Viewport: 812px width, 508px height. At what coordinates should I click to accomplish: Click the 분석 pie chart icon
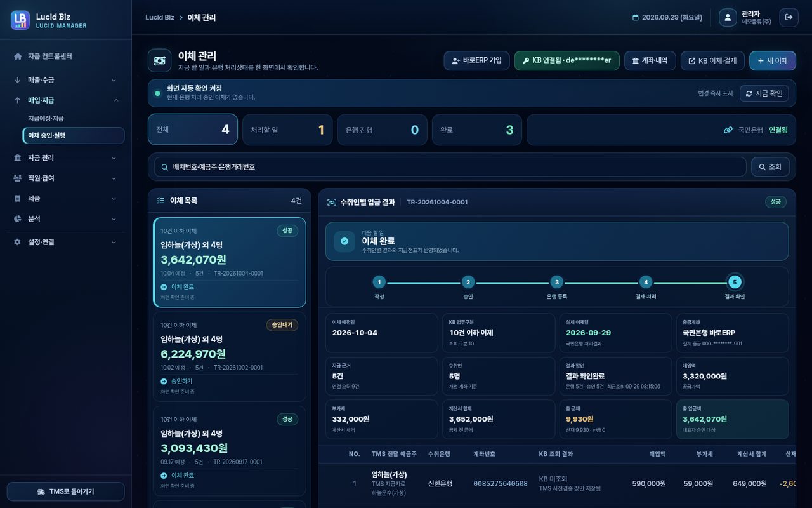tap(18, 219)
